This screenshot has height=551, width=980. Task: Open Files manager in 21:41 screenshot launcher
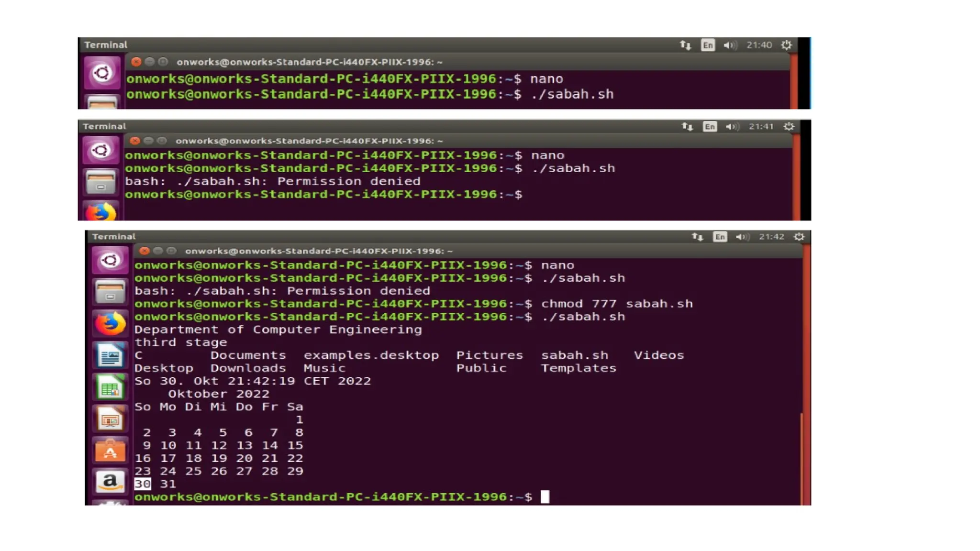(100, 183)
